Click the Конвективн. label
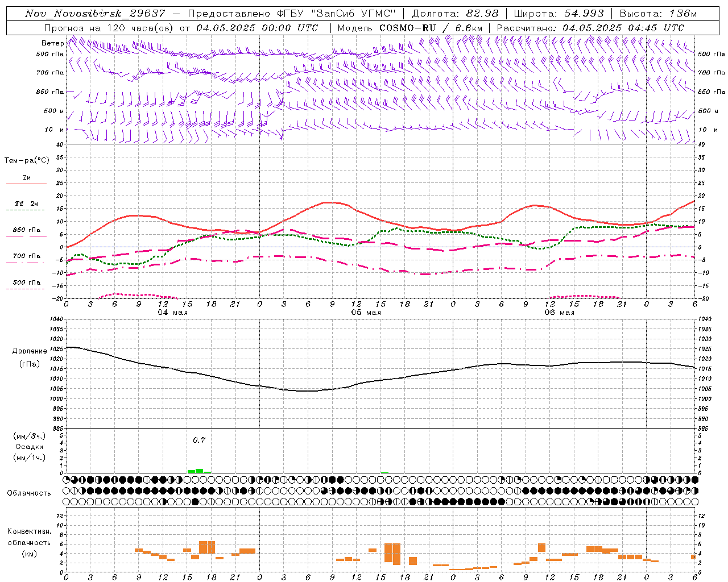728x582 pixels. (30, 531)
